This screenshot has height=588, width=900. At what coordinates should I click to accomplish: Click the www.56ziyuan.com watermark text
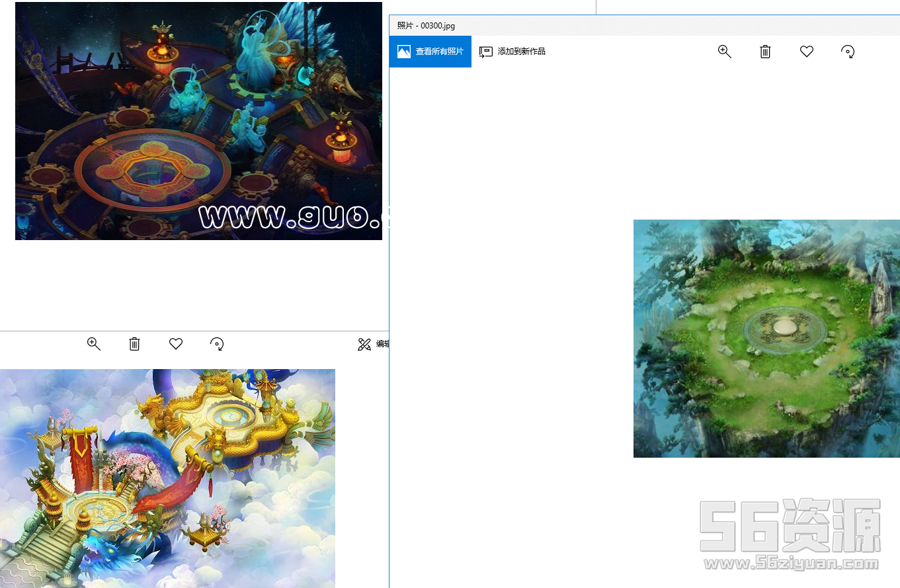pyautogui.click(x=791, y=564)
